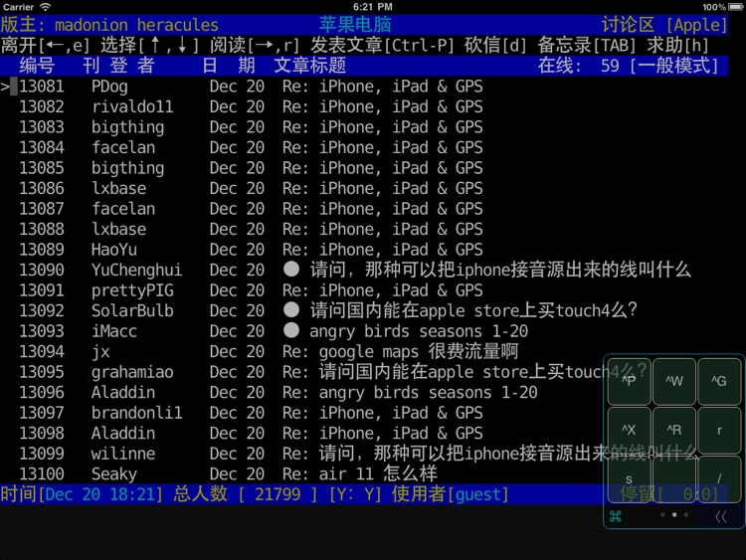746x560 pixels.
Task: Click the command symbol icon on keypad
Action: tap(615, 516)
